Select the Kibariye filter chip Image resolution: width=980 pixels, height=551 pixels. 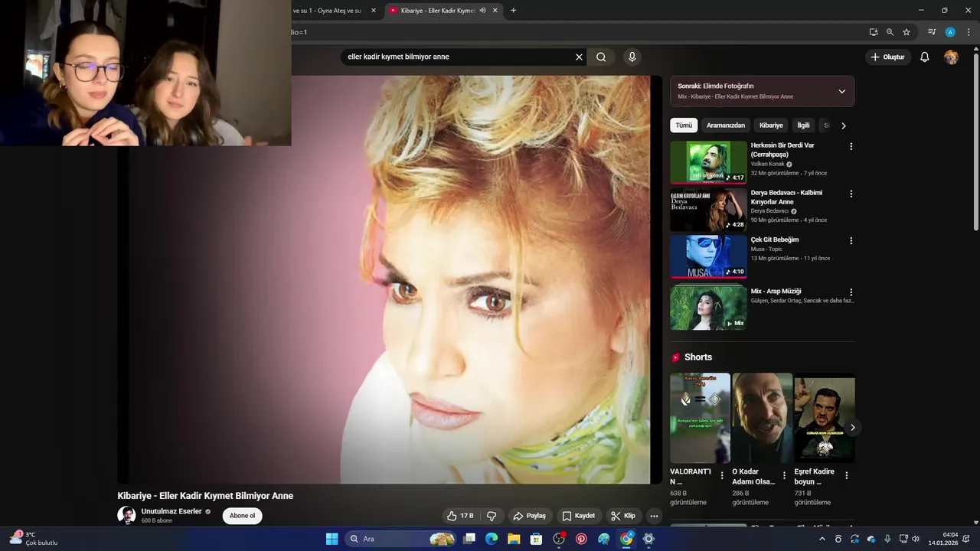771,126
